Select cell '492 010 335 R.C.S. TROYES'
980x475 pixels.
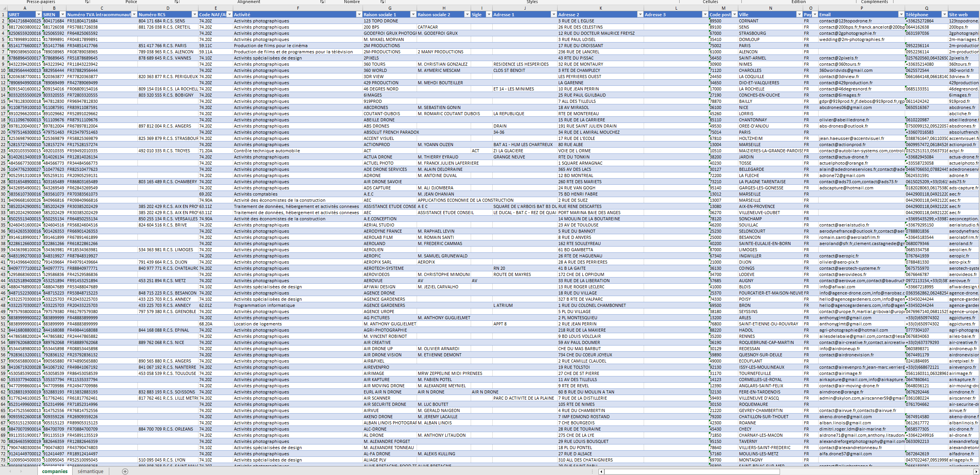point(168,151)
